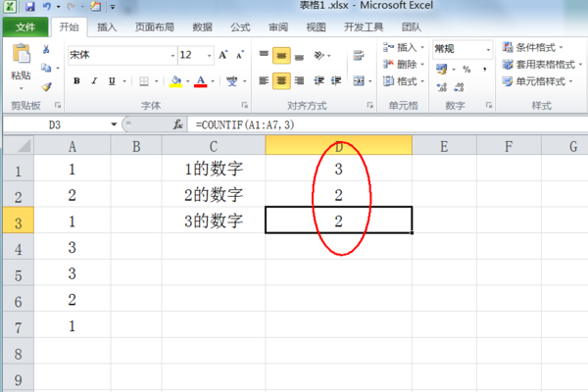Image resolution: width=588 pixels, height=392 pixels.
Task: Save the workbook with the floppy icon
Action: 29,7
